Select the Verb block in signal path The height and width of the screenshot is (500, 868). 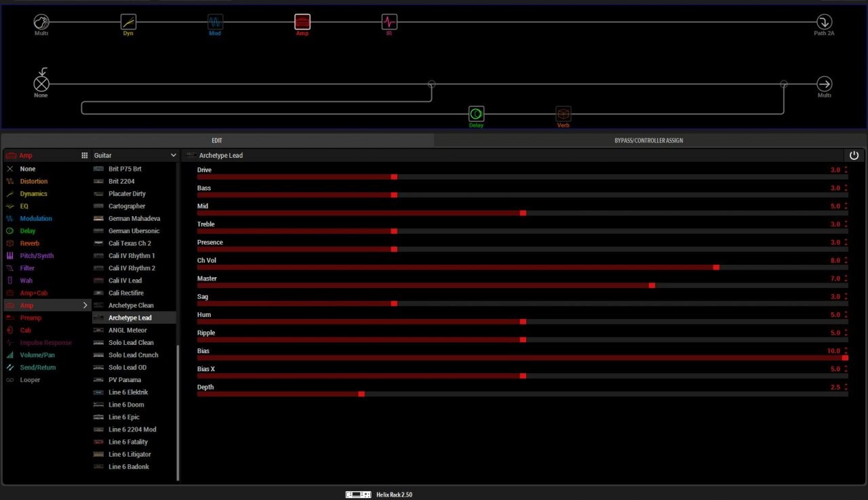point(563,114)
